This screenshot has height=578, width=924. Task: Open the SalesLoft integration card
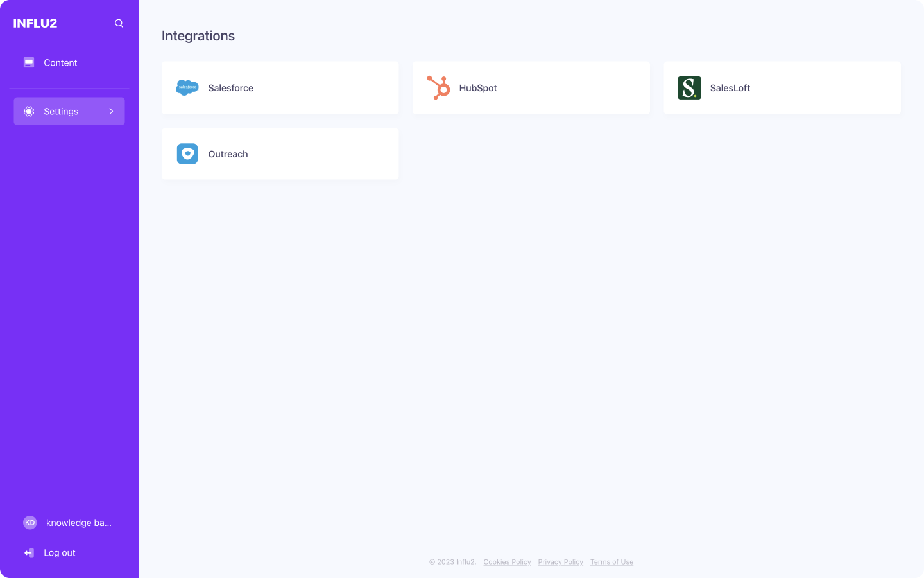click(782, 87)
